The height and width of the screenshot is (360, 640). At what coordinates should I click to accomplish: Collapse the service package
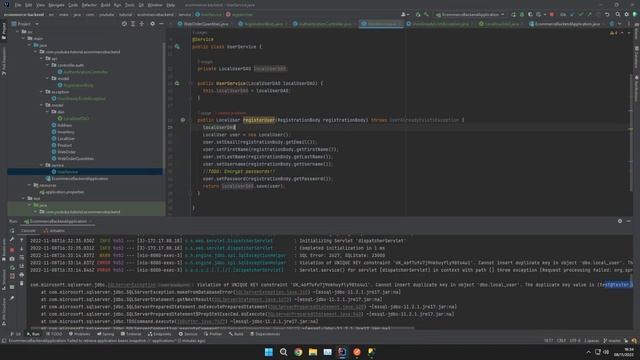(x=41, y=165)
